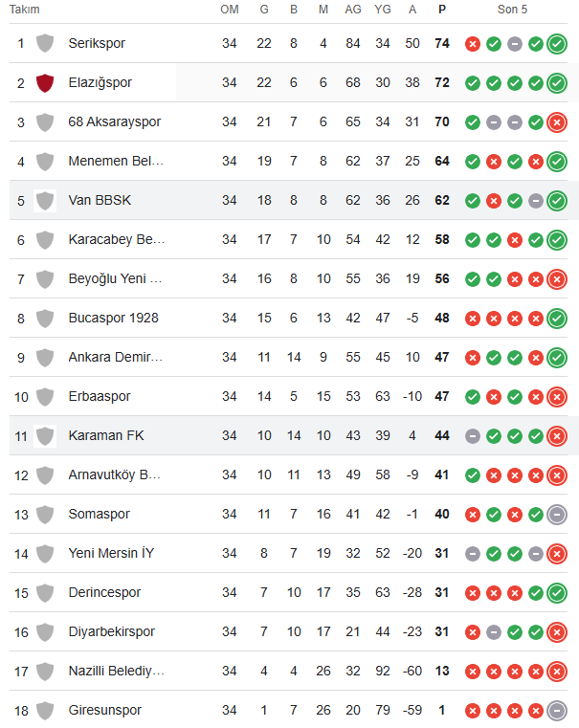This screenshot has width=579, height=728.
Task: Click the Van BBSK shield icon
Action: (45, 201)
